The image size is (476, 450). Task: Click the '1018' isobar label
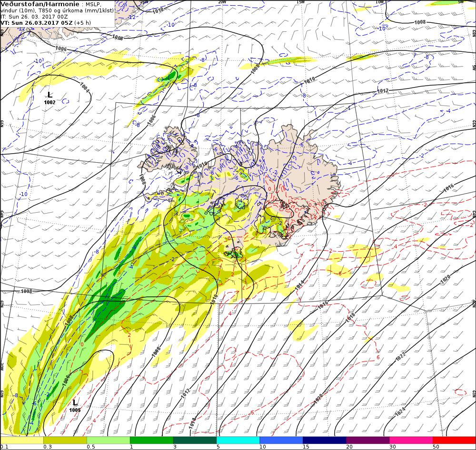(x=350, y=317)
